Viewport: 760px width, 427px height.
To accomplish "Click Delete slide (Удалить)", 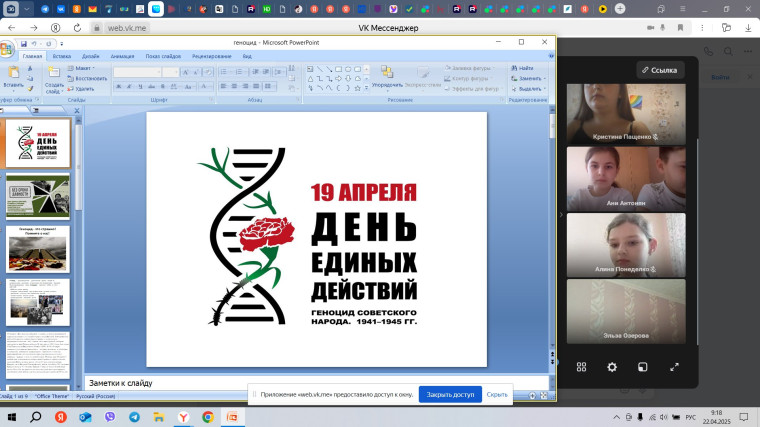I will [81, 89].
